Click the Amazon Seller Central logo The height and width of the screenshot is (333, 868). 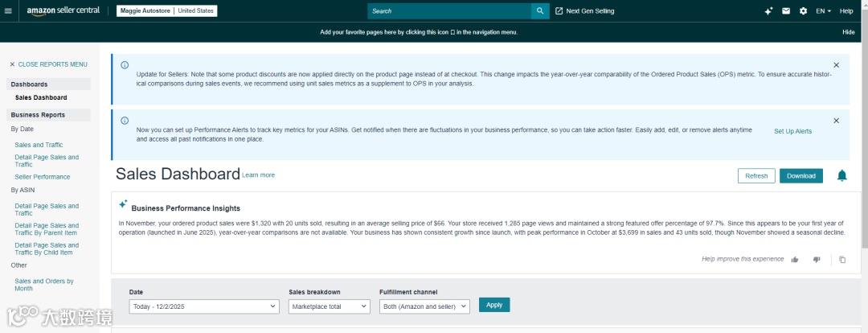[63, 11]
